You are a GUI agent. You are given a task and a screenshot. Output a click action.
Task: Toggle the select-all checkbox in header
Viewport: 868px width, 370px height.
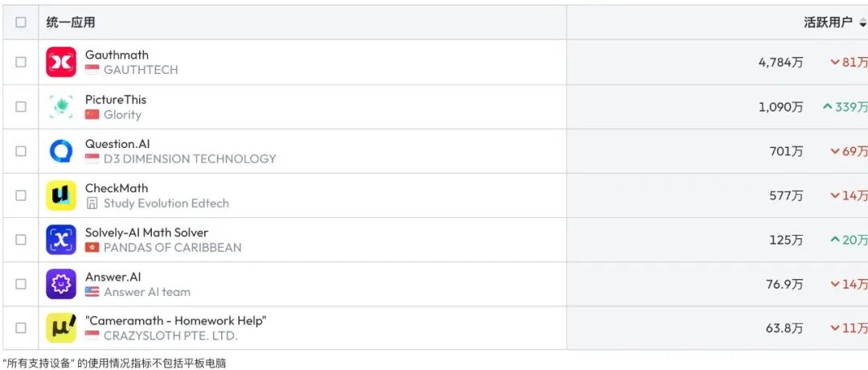[20, 23]
